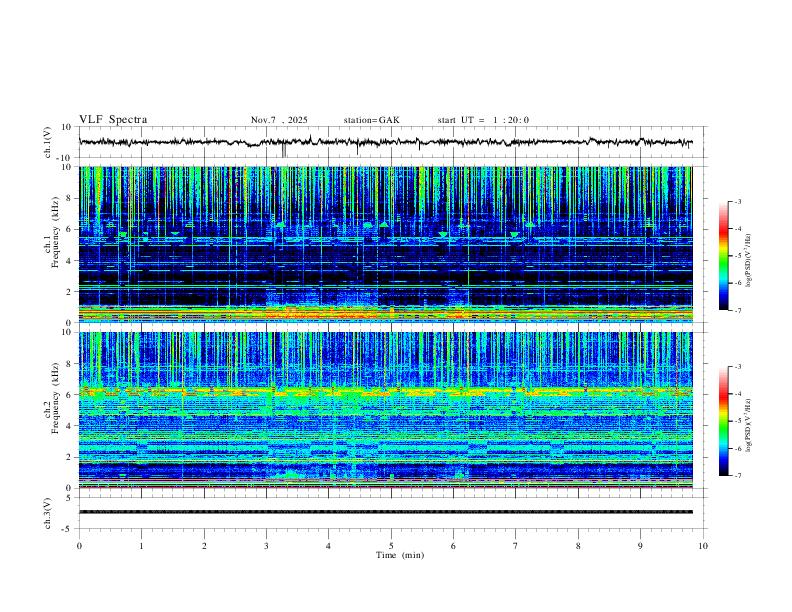Click the time axis tick label "5"
This screenshot has width=792, height=612.
pos(391,546)
